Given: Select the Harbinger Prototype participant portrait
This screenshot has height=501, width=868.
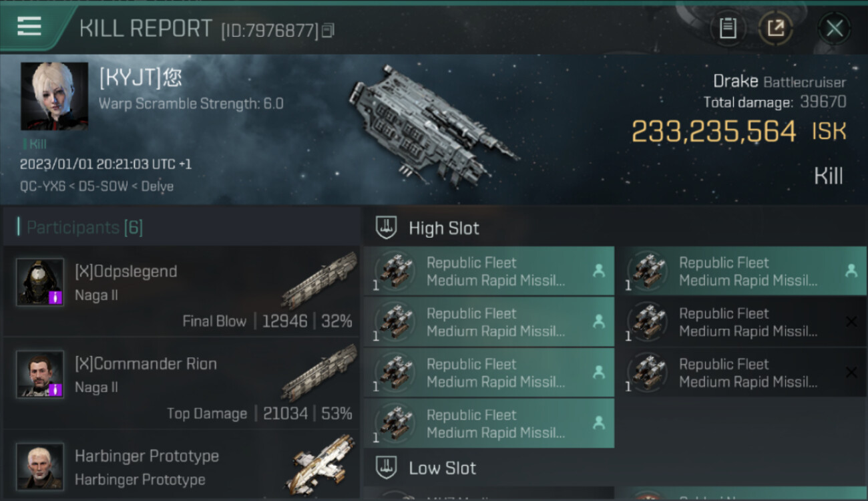Looking at the screenshot, I should pos(40,466).
